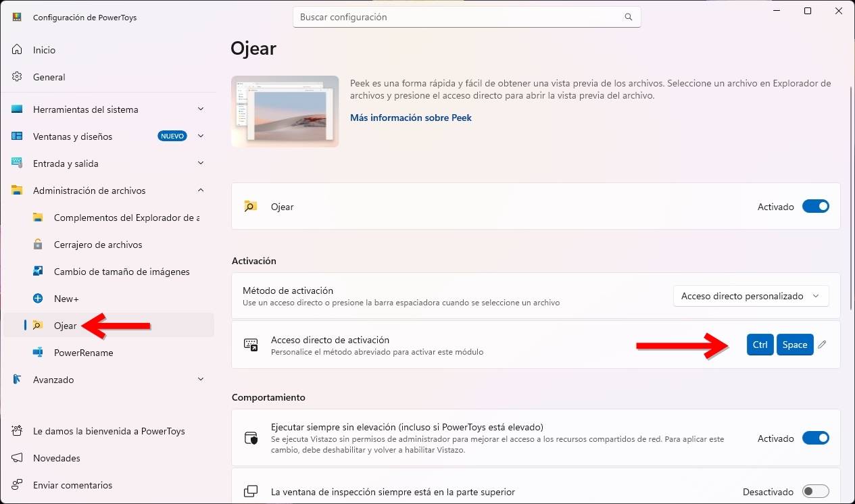Enable ventana de inspección siempre arriba toggle

pyautogui.click(x=816, y=492)
